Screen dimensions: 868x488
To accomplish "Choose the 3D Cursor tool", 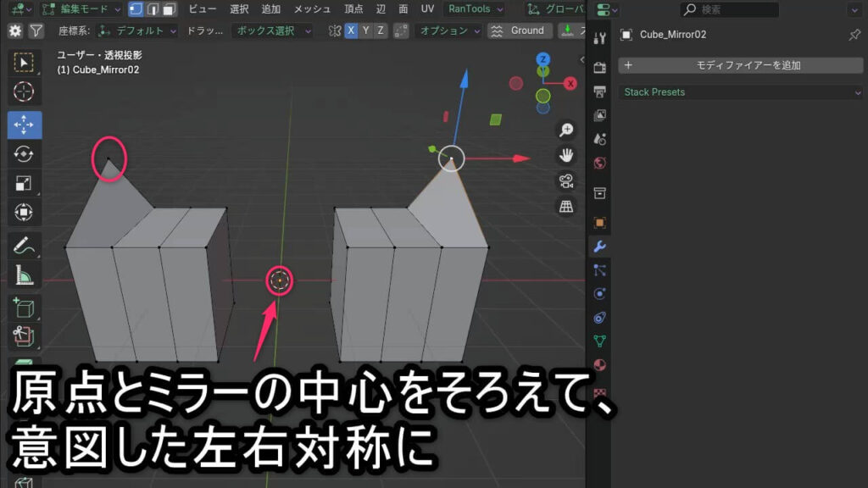I will 24,91.
